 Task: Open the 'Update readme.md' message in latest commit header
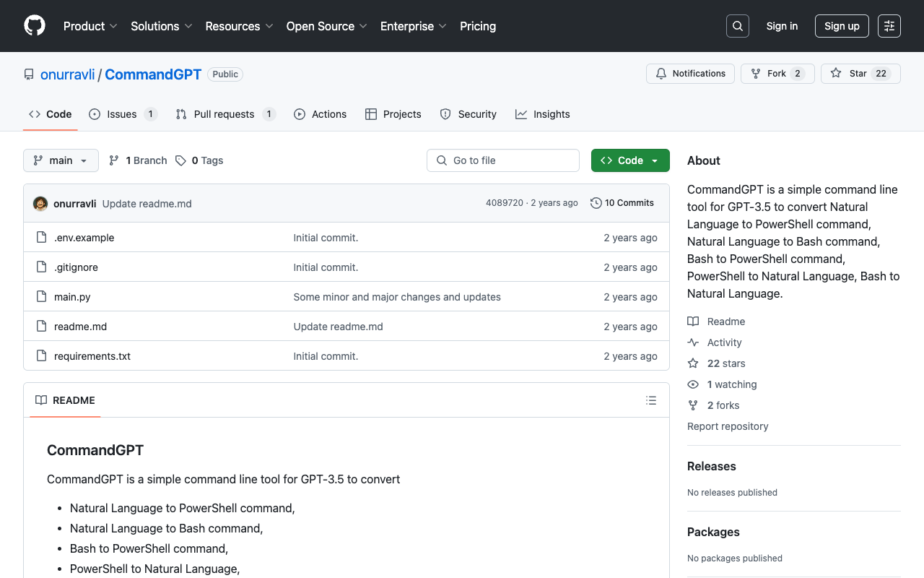(x=147, y=204)
